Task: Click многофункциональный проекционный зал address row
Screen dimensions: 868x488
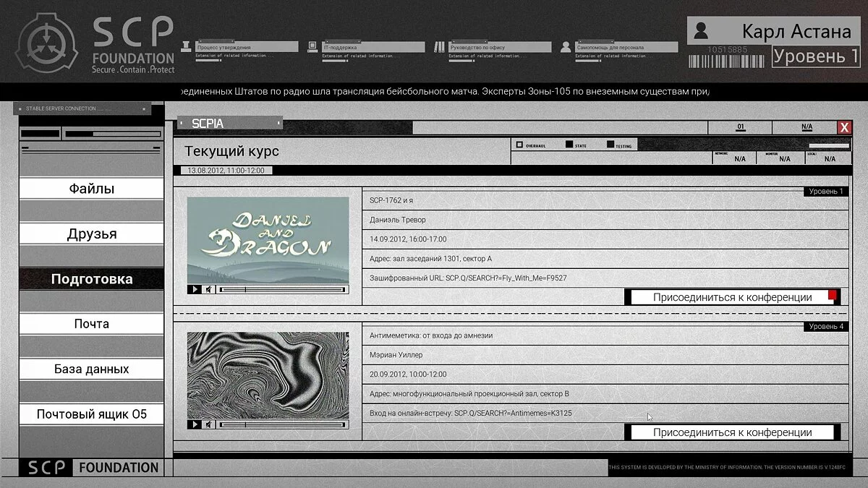Action: point(605,394)
